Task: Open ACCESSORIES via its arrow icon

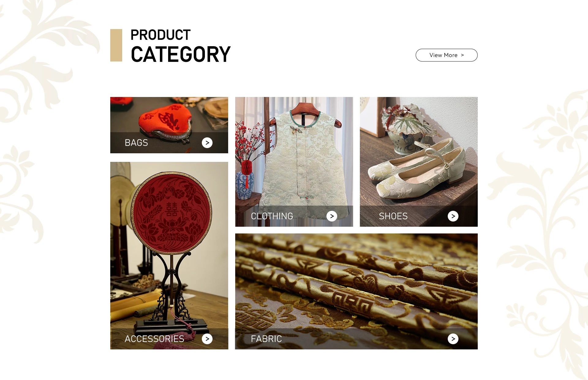Action: click(207, 339)
